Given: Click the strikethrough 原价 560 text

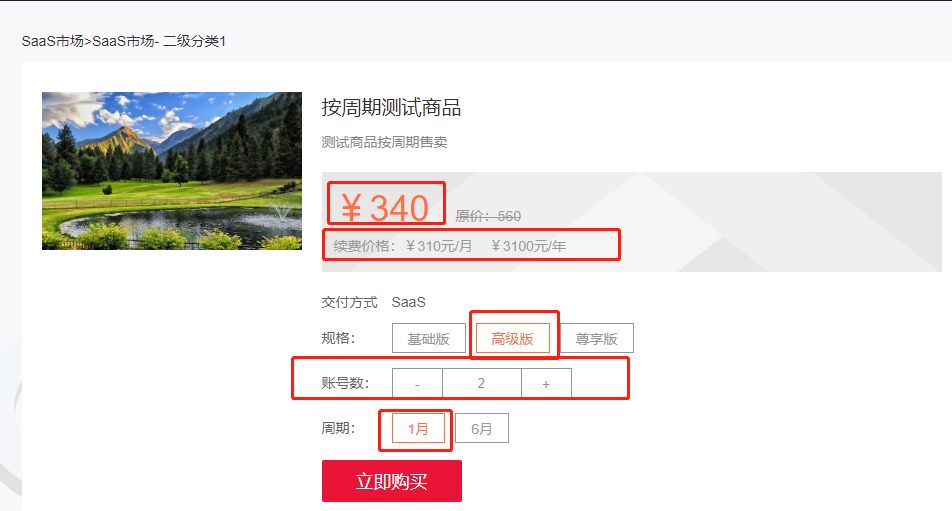Looking at the screenshot, I should pyautogui.click(x=488, y=216).
